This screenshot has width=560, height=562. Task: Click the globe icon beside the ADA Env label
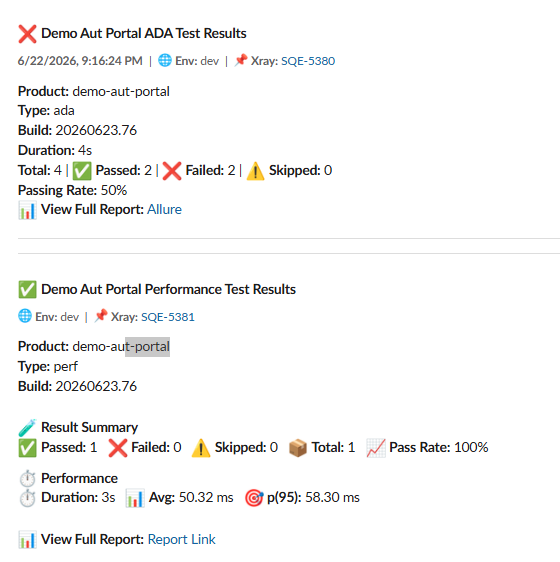pos(165,60)
